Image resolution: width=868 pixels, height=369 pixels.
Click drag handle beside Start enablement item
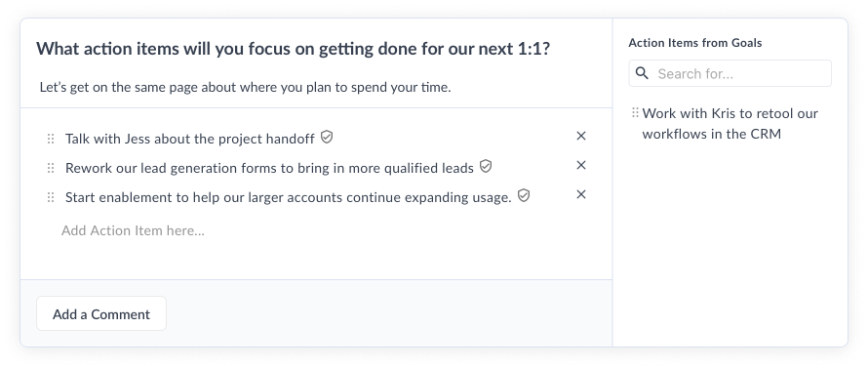[x=51, y=197]
